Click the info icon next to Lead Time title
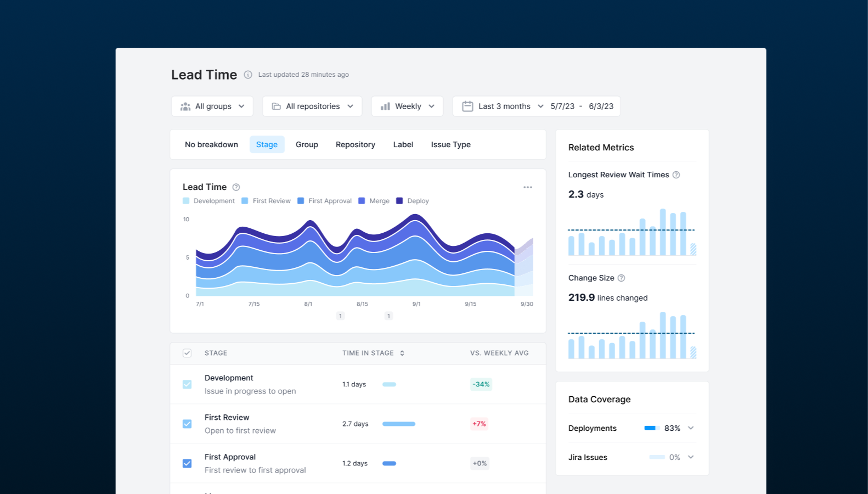Image resolution: width=868 pixels, height=494 pixels. 248,75
